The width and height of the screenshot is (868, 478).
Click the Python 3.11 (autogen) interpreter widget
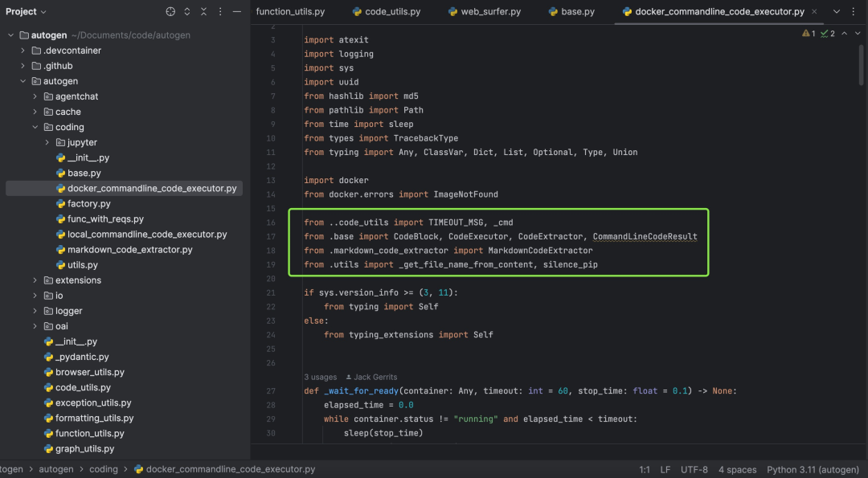[812, 469]
